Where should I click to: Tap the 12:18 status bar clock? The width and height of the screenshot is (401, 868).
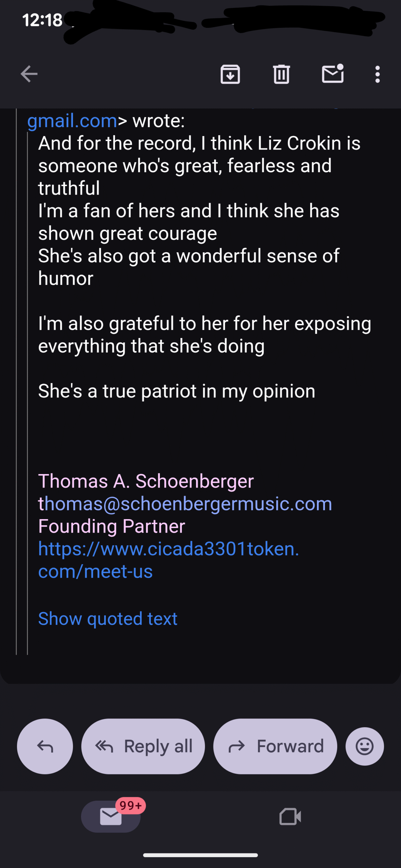42,20
